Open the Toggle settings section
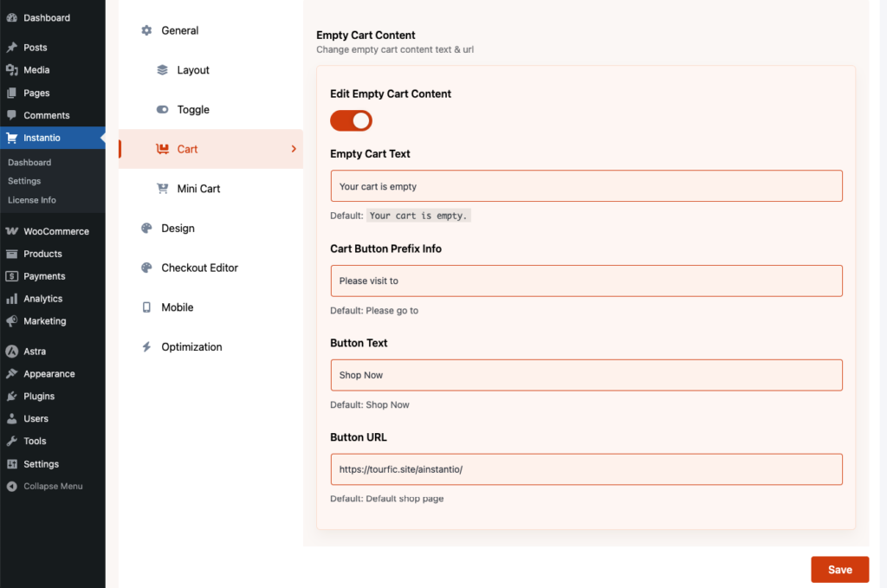The image size is (887, 588). pos(193,110)
